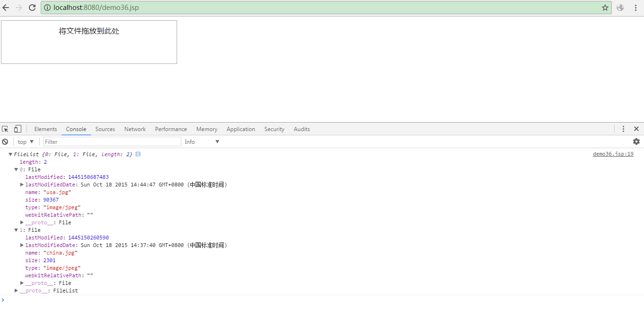Switch to the Performance tab
Viewport: 644px width, 318px height.
(x=171, y=129)
